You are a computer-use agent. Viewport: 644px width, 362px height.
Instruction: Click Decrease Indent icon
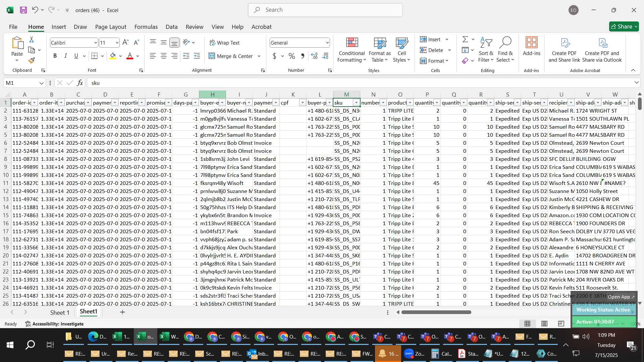click(x=186, y=56)
